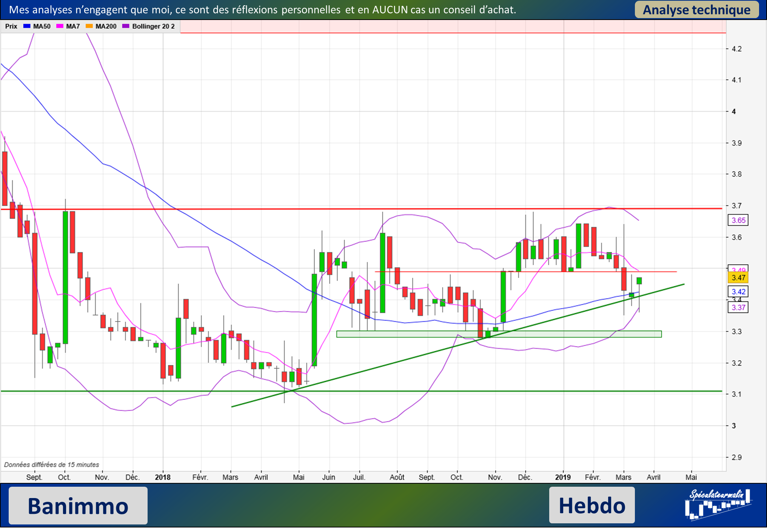Click the 2.9 price axis label

pos(736,458)
